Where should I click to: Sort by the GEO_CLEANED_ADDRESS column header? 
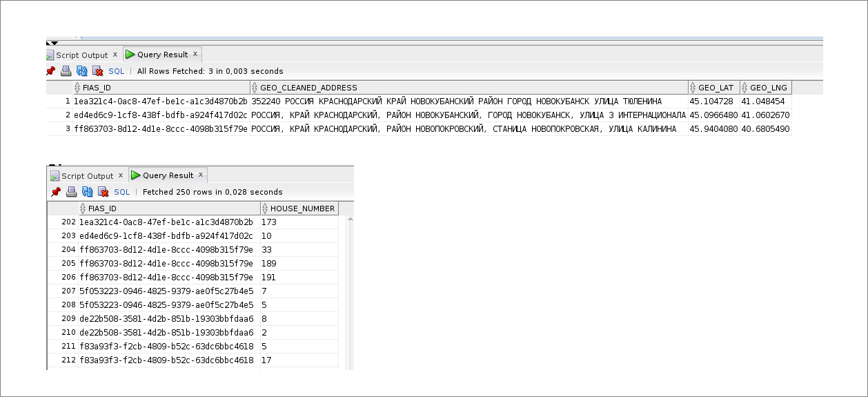[308, 88]
